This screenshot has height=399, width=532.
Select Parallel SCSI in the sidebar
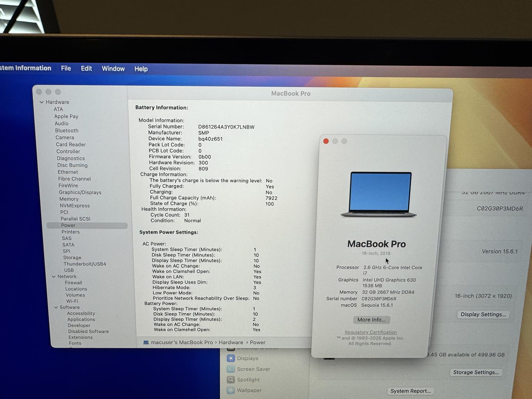click(75, 219)
